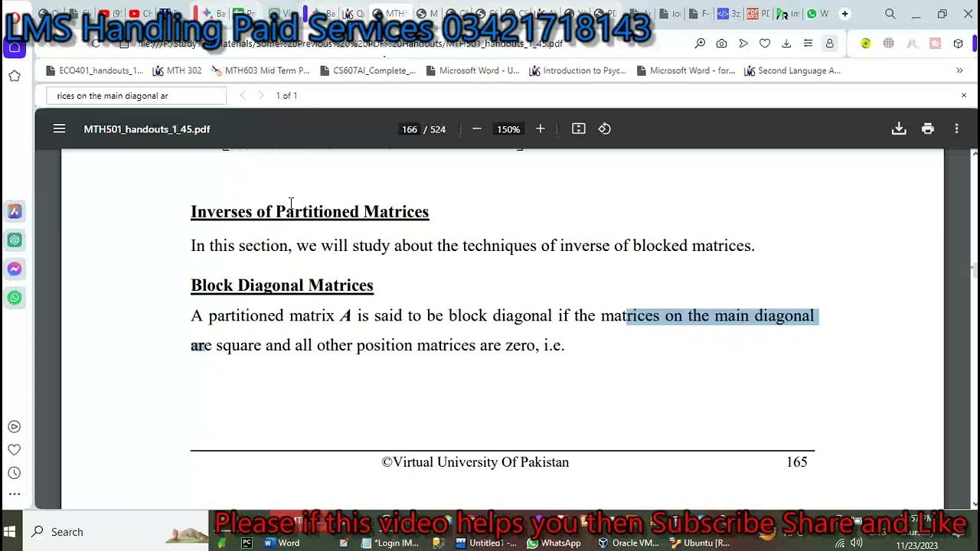Open history clock in sidebar

click(15, 473)
